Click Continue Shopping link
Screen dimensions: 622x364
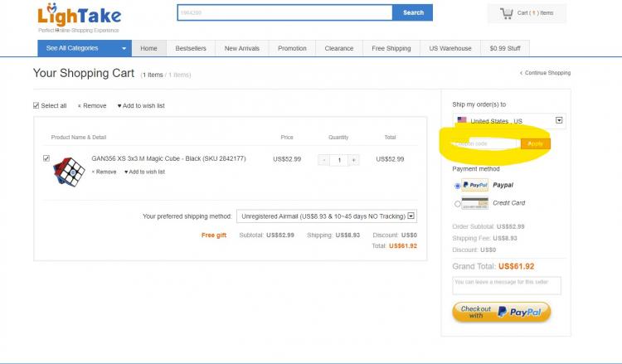(x=545, y=73)
